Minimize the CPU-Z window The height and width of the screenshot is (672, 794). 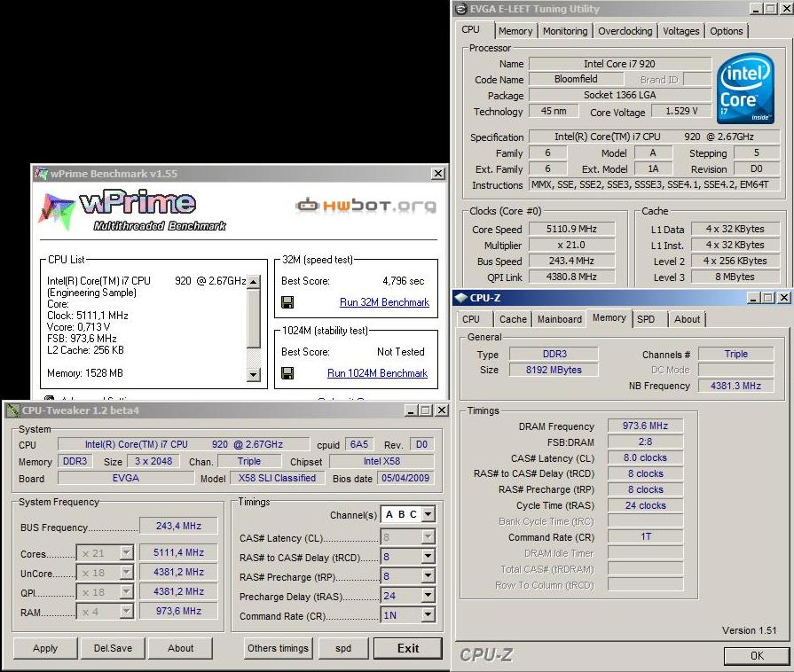pos(753,298)
